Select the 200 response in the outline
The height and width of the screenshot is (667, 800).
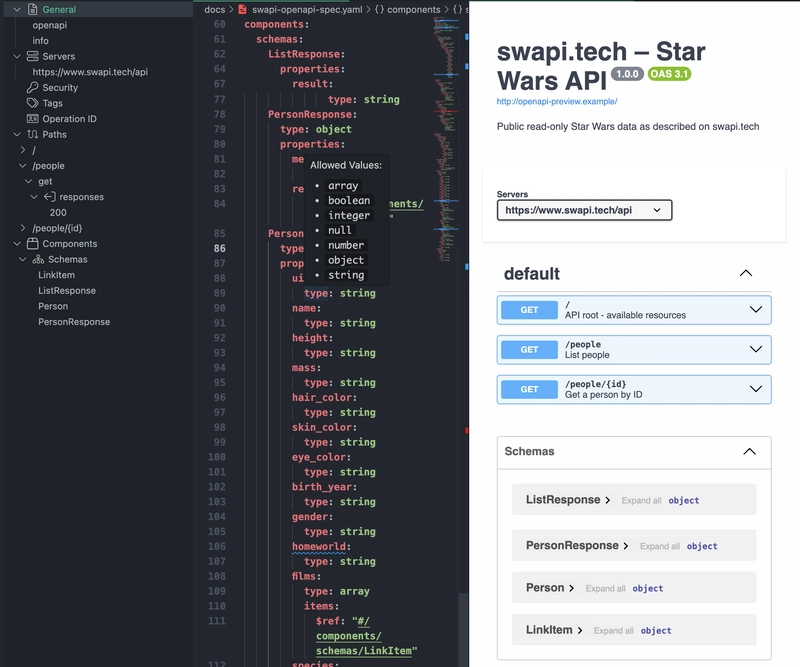click(x=58, y=212)
